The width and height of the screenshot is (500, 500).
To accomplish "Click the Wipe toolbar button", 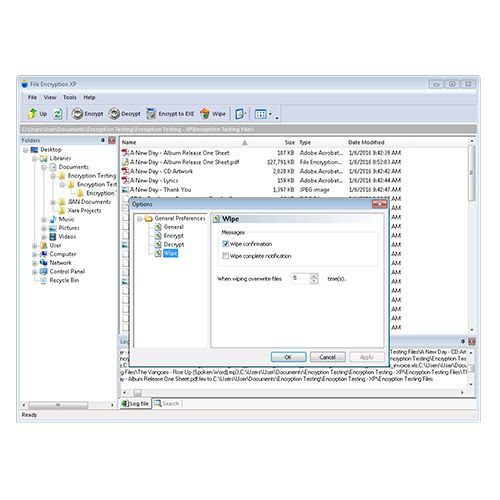I will [x=213, y=114].
